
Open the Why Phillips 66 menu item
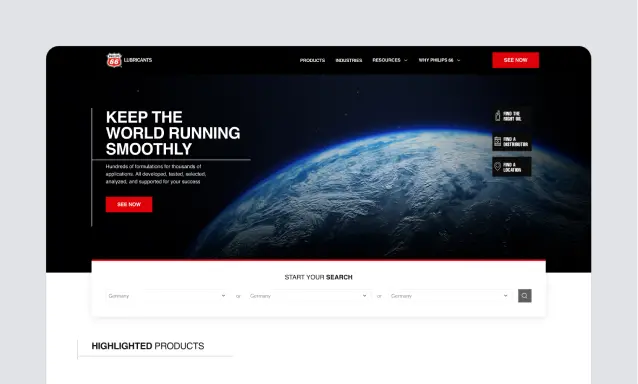coord(436,60)
